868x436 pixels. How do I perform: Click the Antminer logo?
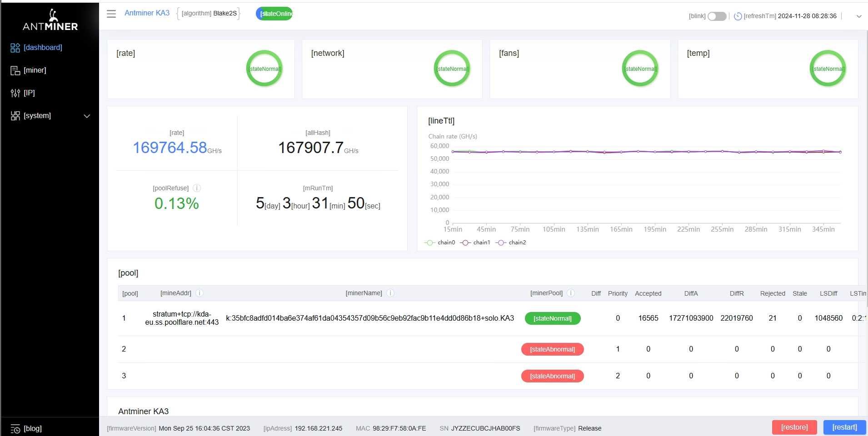50,20
